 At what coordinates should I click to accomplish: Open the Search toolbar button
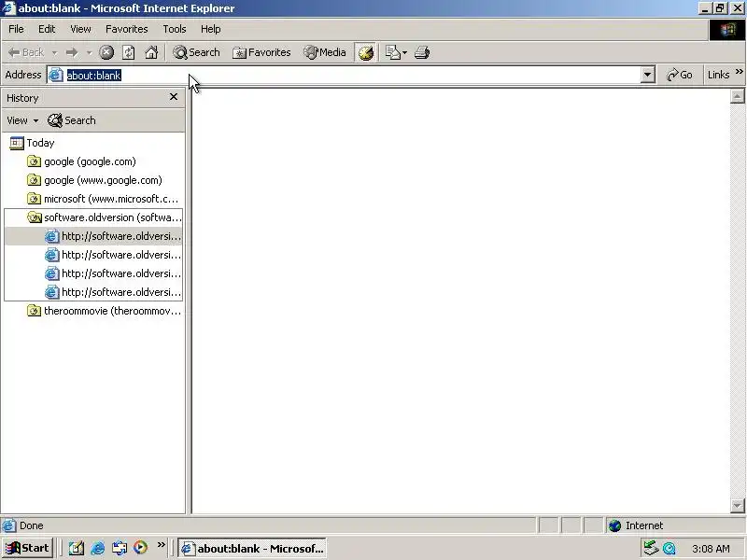(196, 52)
